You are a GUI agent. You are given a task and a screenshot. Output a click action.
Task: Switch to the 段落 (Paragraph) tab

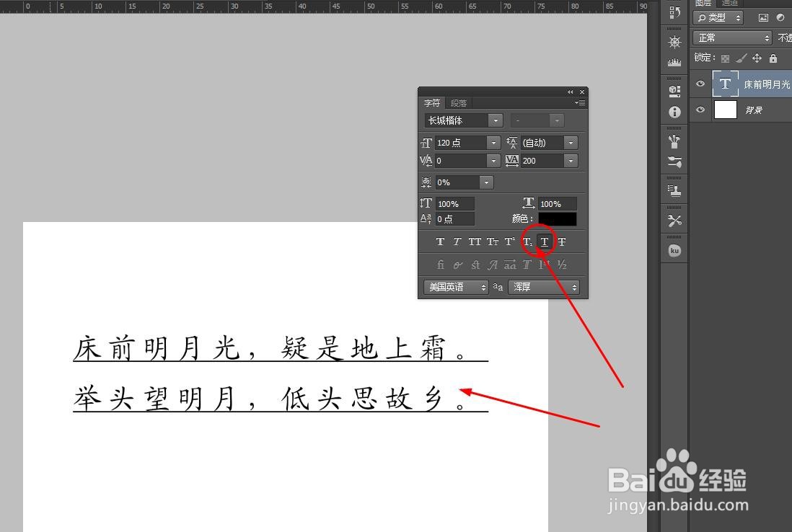click(x=459, y=103)
